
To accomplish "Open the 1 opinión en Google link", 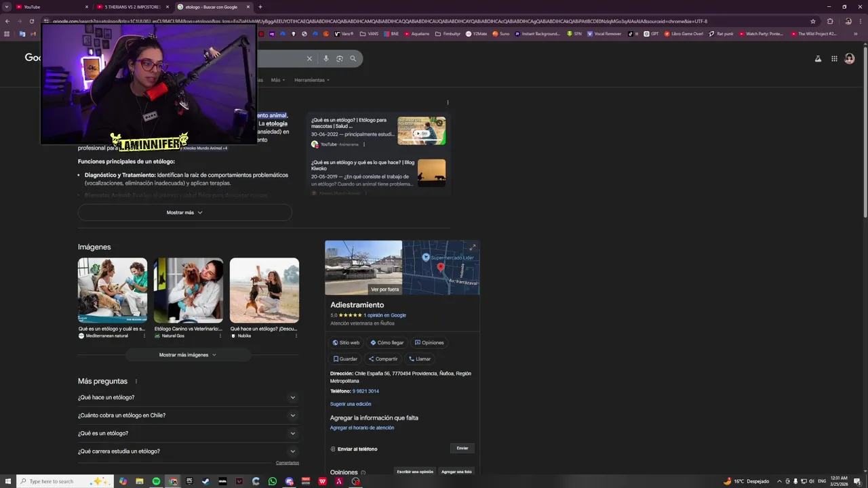I will (384, 315).
